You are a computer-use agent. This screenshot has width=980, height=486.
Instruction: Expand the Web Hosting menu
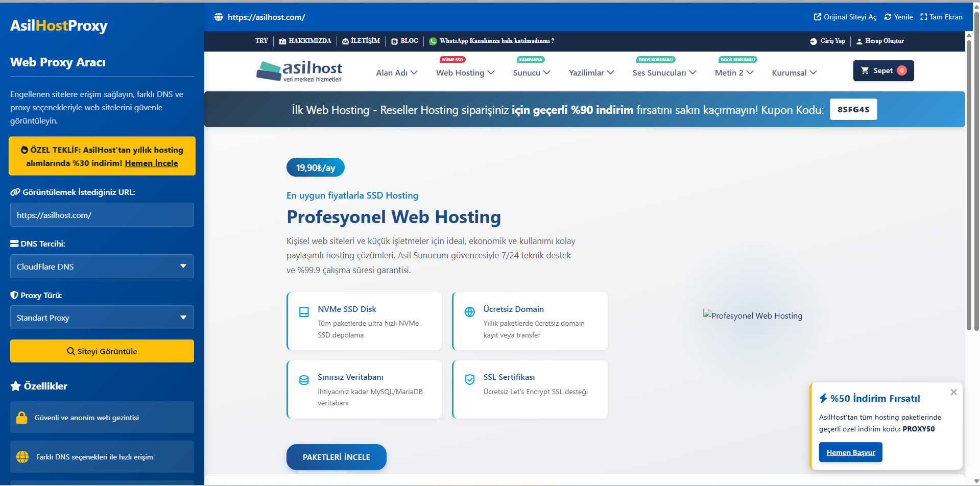pos(465,72)
